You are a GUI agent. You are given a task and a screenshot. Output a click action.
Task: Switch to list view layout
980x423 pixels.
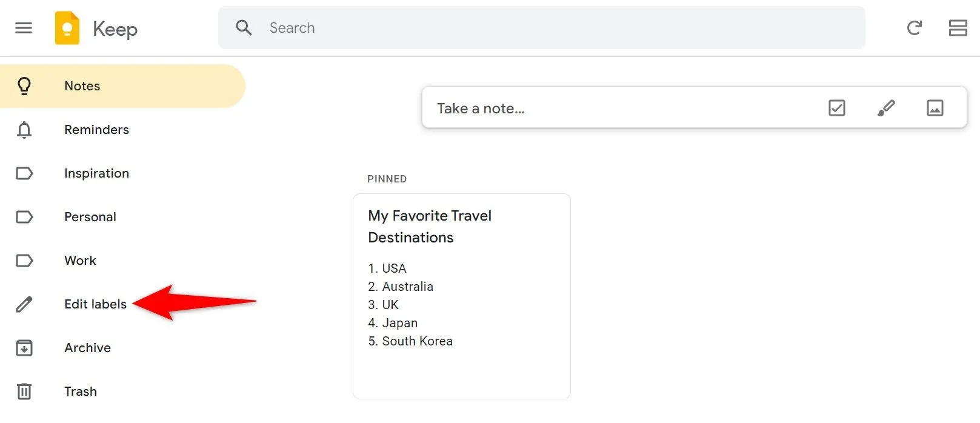point(958,28)
